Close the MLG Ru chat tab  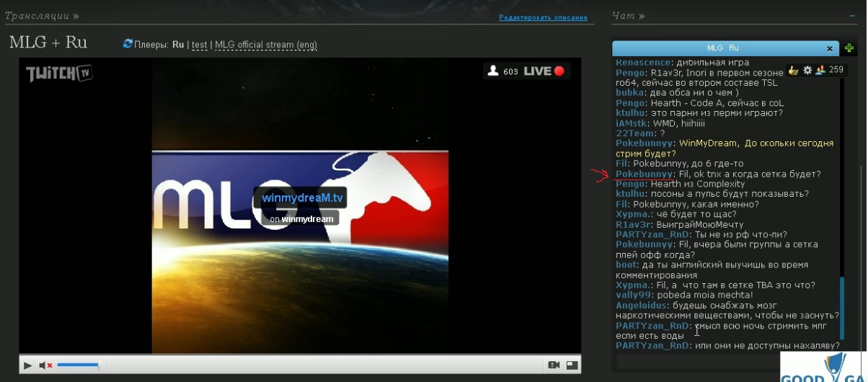point(830,48)
